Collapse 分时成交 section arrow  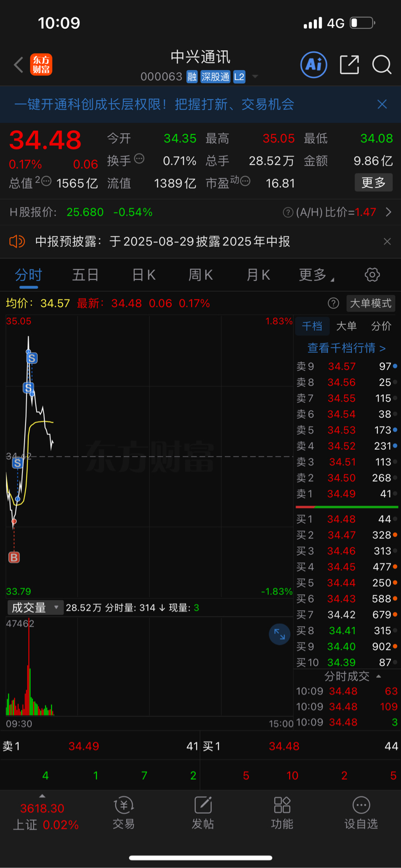379,676
